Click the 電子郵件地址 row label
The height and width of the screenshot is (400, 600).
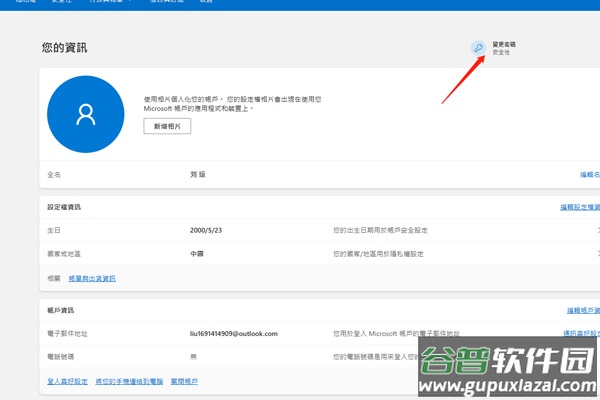pos(67,333)
